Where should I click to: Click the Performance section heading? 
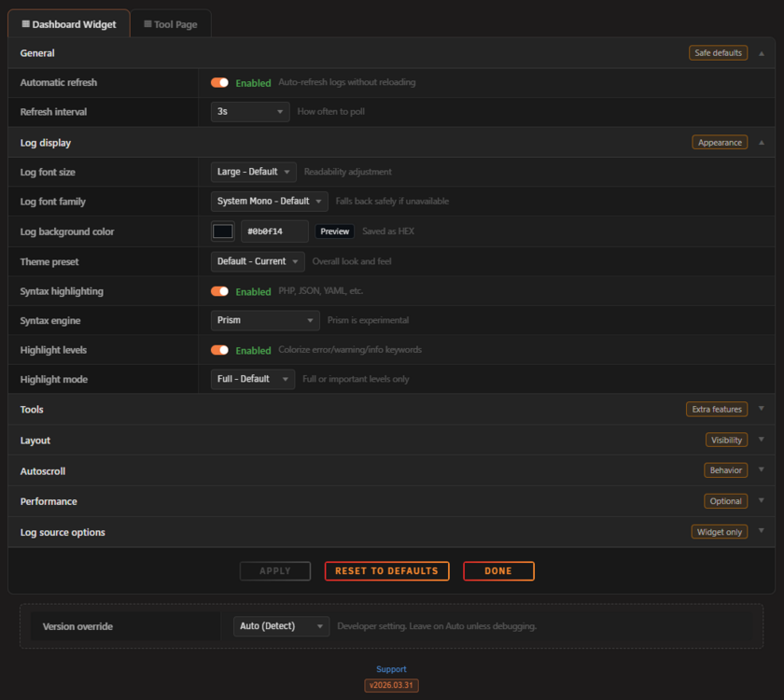[49, 501]
